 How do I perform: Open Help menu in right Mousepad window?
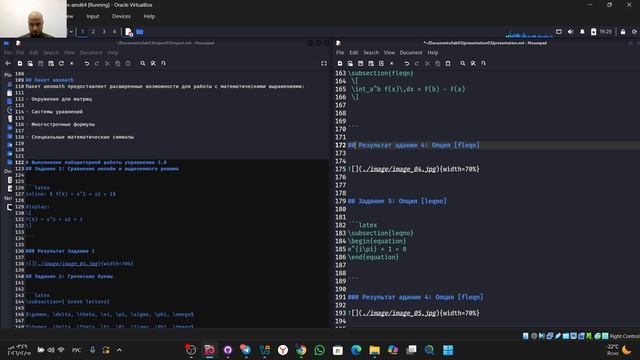pyautogui.click(x=433, y=53)
